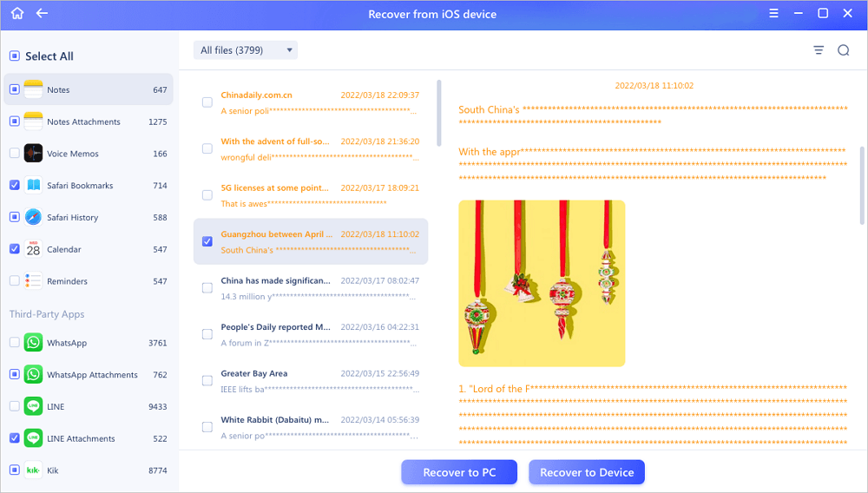The height and width of the screenshot is (493, 868).
Task: Open the hamburger menu in title bar
Action: [774, 13]
